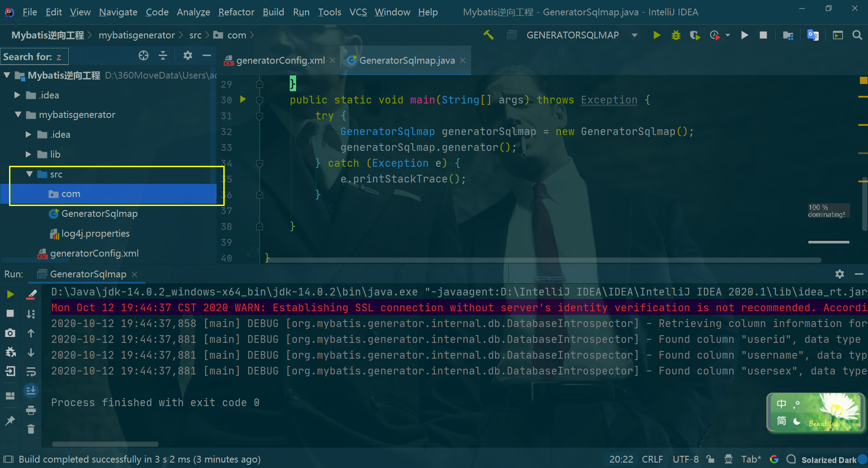The width and height of the screenshot is (868, 468).
Task: Open the VCS menu
Action: click(358, 12)
